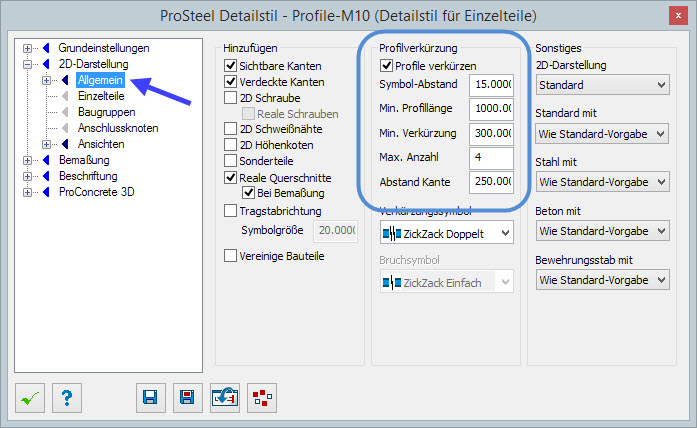Select the Grundeinstellungen tree item

pos(104,48)
